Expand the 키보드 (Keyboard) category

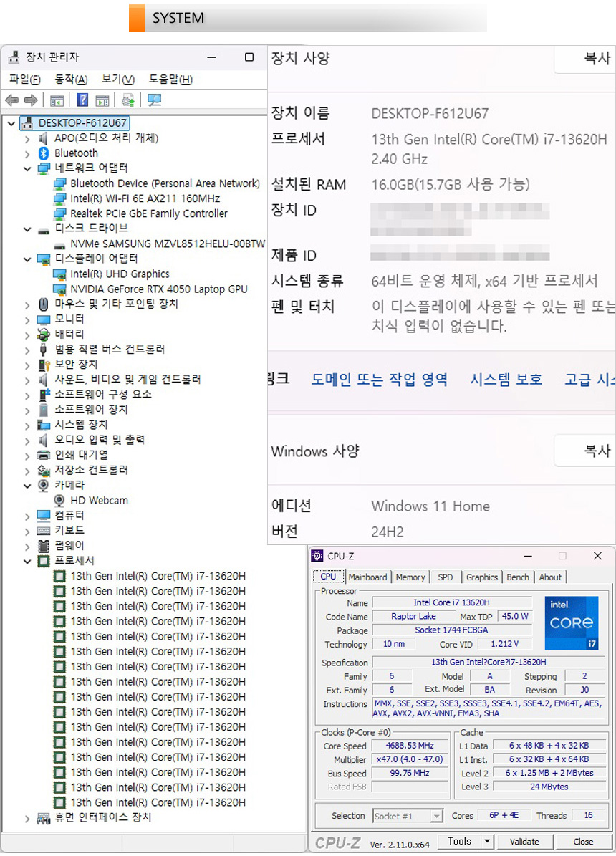click(27, 531)
